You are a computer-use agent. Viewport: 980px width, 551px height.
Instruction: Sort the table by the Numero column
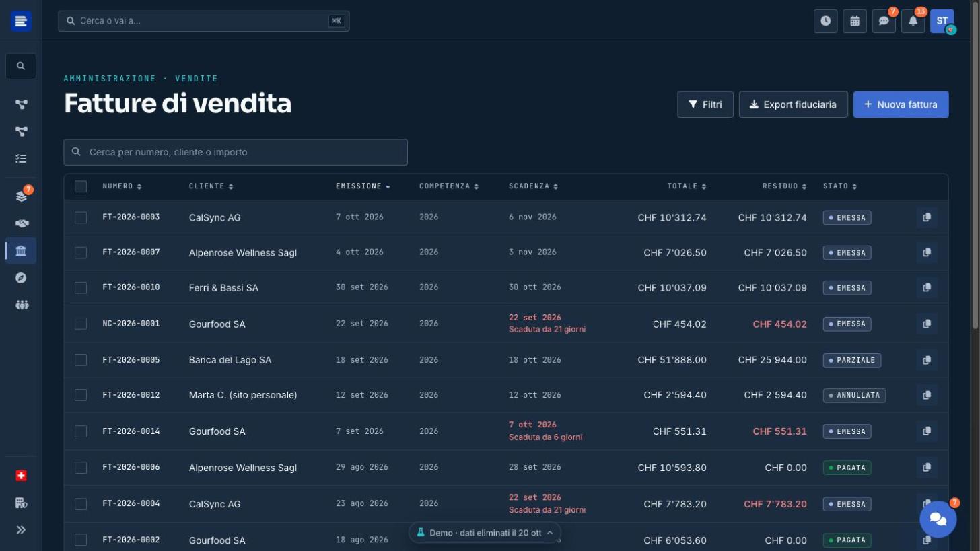coord(122,186)
